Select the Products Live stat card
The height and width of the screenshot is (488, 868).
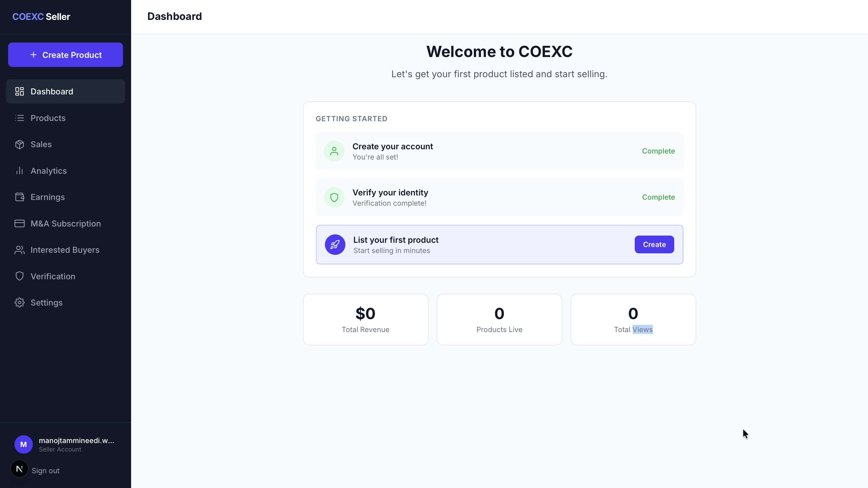click(x=499, y=319)
